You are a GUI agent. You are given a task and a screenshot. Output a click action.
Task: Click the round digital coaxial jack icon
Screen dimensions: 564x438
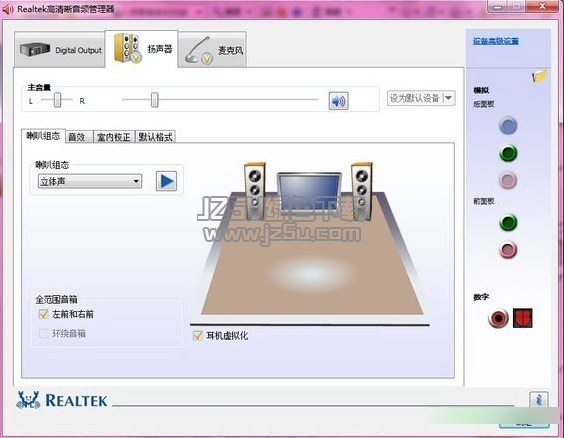(498, 318)
